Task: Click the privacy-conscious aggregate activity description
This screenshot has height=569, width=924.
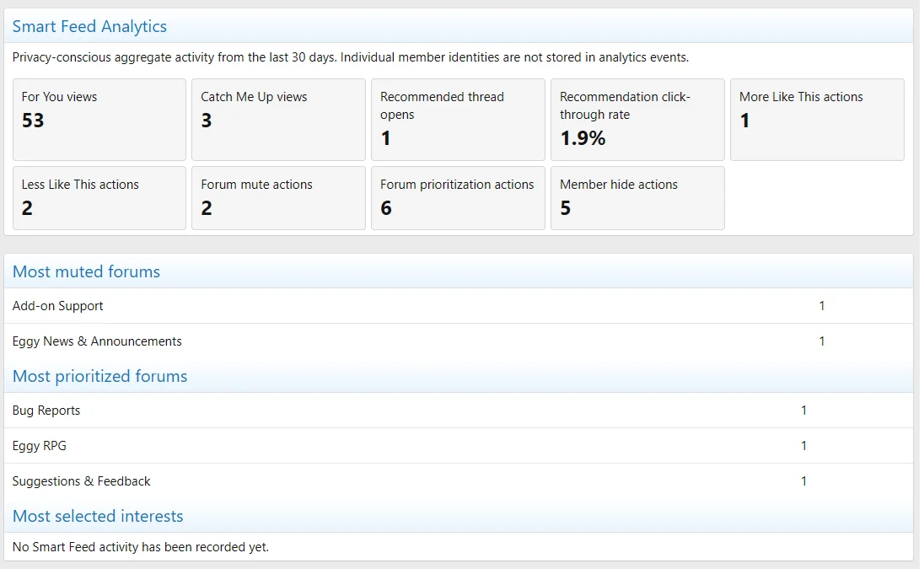Action: coord(351,57)
